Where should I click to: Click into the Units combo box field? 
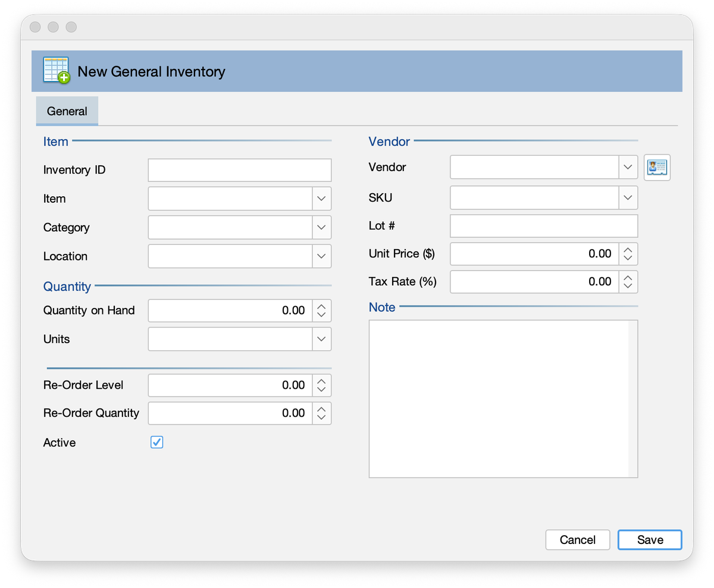click(x=230, y=339)
